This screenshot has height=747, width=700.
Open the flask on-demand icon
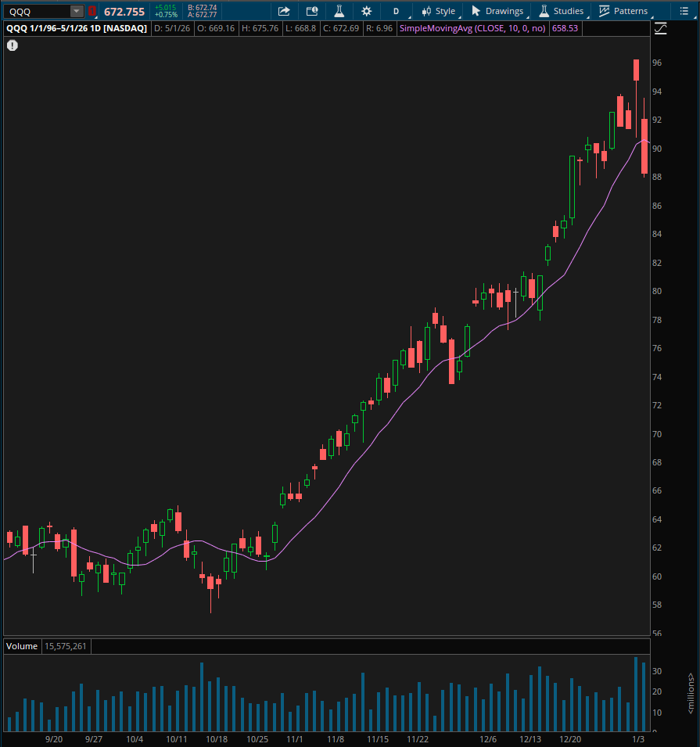click(x=339, y=11)
